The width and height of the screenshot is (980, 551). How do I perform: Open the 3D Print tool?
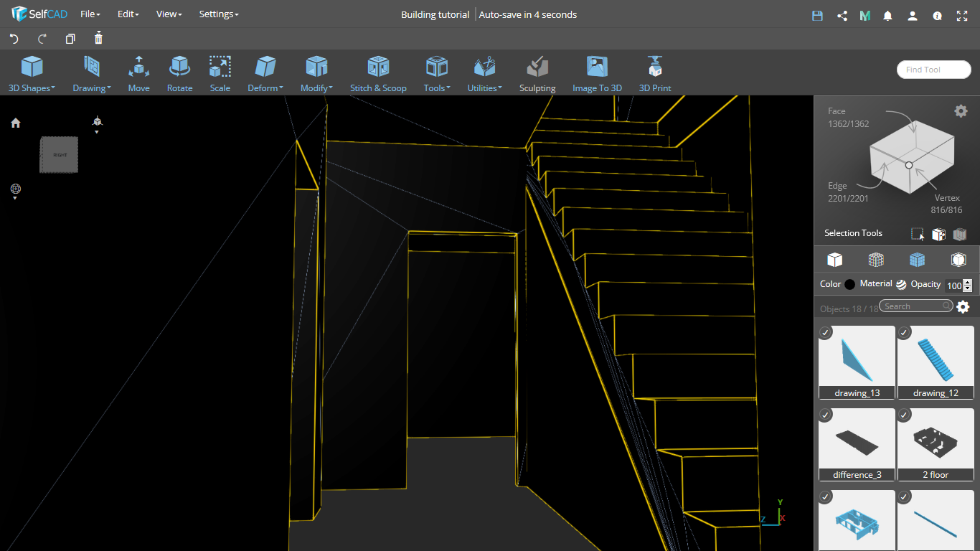(x=655, y=75)
